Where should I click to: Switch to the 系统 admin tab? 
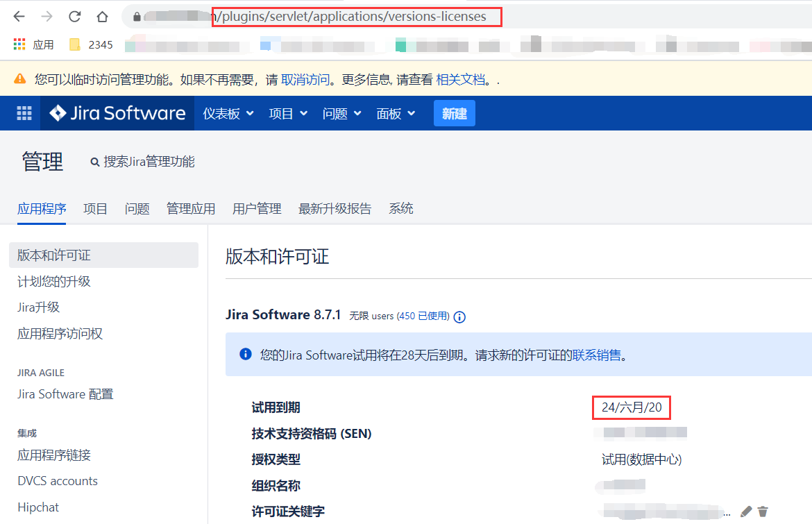point(401,208)
